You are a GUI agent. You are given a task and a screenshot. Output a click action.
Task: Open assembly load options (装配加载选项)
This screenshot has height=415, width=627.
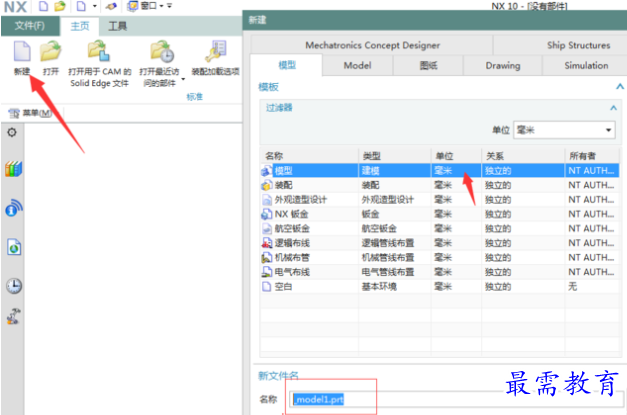coord(216,51)
